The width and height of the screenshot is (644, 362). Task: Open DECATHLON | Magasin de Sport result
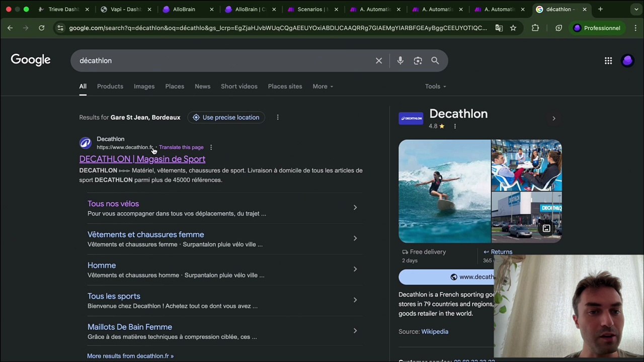[x=142, y=159]
